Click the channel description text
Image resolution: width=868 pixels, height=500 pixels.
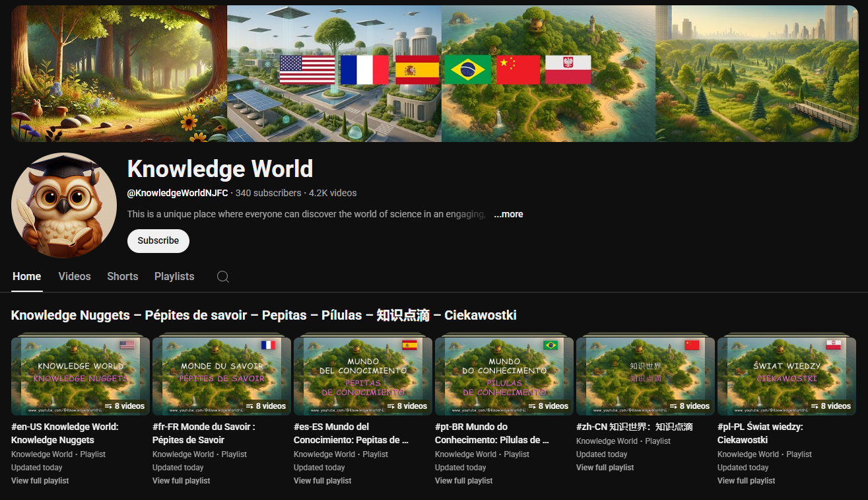[306, 215]
